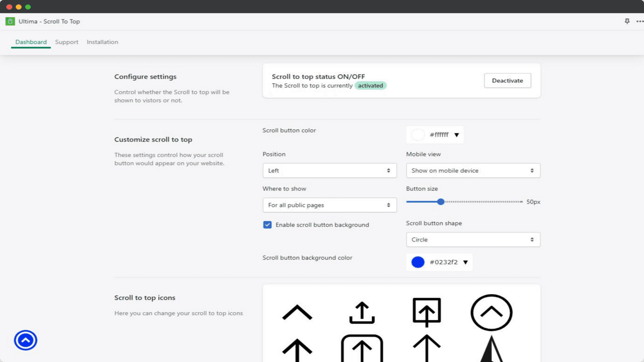Untick Enable scroll button background checkbox
Viewport: 644px width, 362px height.
[267, 225]
